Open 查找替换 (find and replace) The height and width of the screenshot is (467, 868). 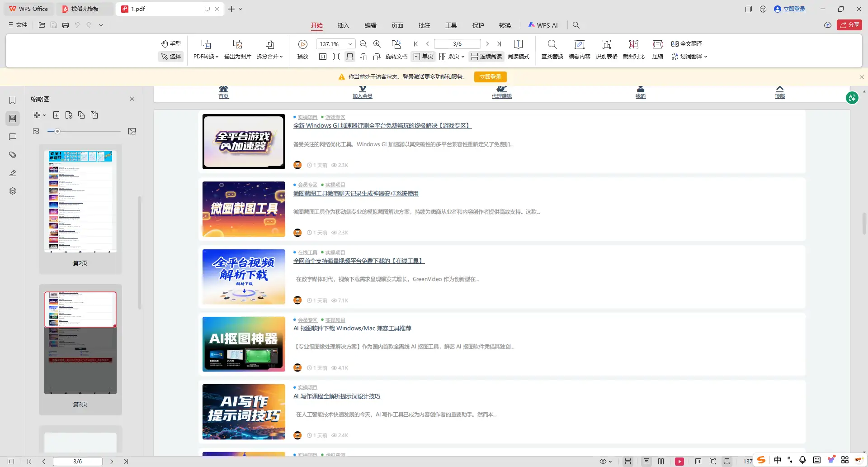pos(552,49)
